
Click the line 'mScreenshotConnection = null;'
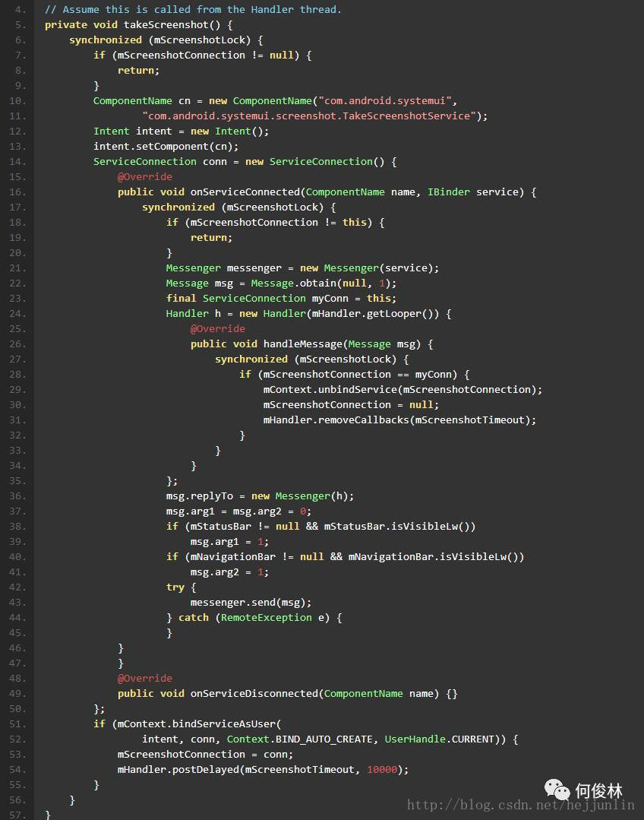351,404
